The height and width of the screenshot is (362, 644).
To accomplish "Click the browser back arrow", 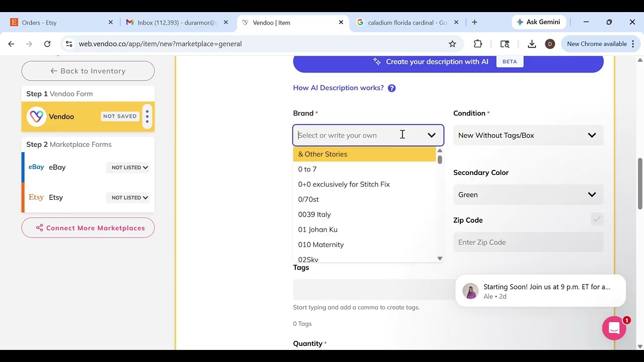I will click(11, 44).
